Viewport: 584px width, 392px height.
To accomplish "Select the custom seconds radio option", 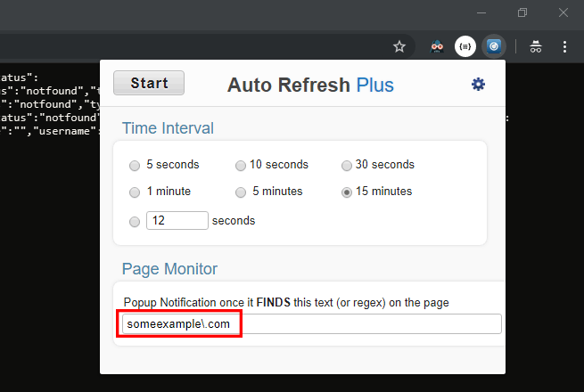I will coord(135,222).
